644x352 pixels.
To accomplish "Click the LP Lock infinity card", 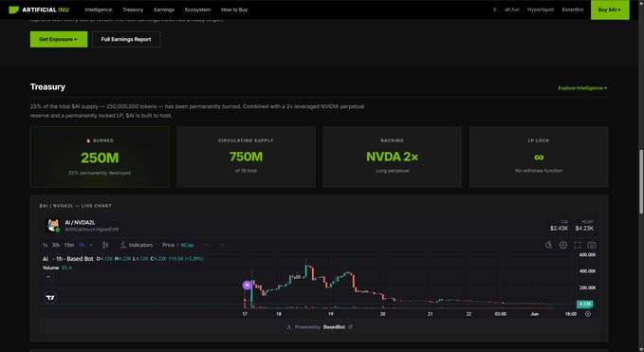I will (x=539, y=157).
